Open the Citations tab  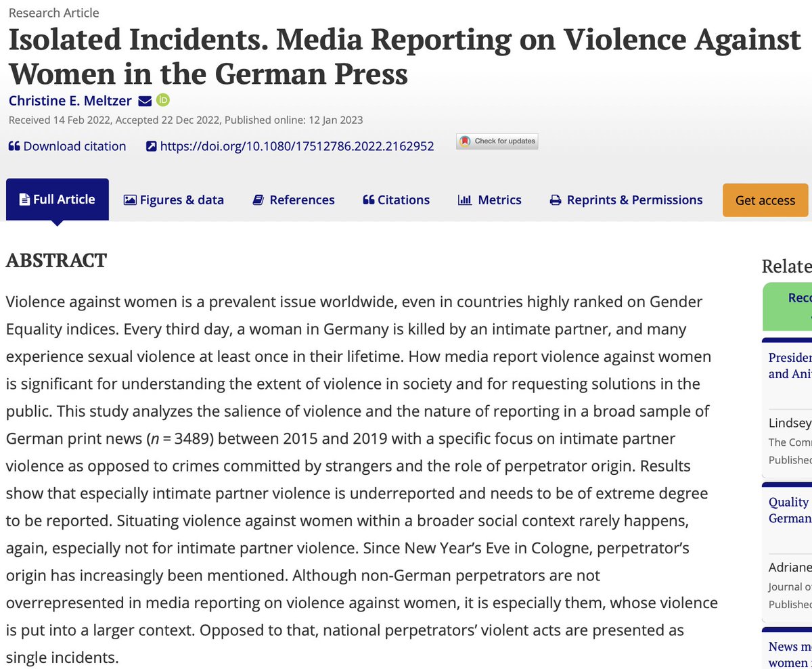tap(397, 200)
